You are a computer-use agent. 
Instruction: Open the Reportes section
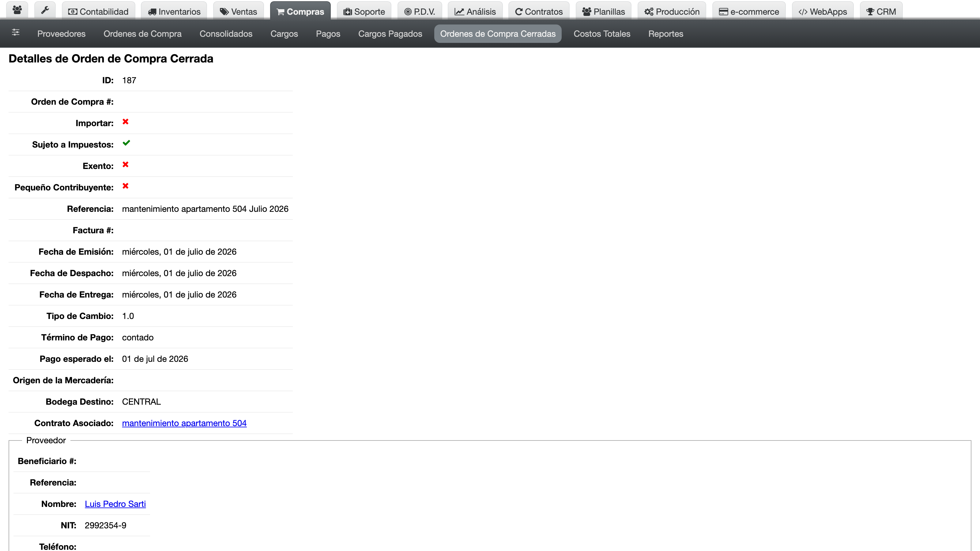[666, 34]
